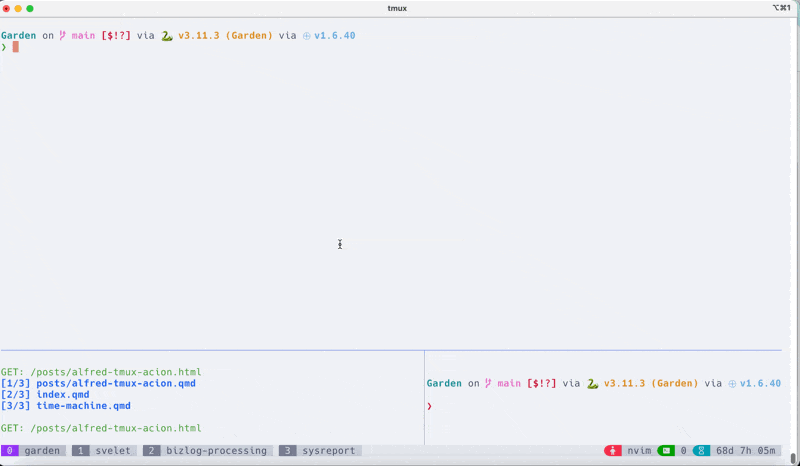Click the last 'GET: /posts/alfred-tmux-acion.html' line

point(101,428)
